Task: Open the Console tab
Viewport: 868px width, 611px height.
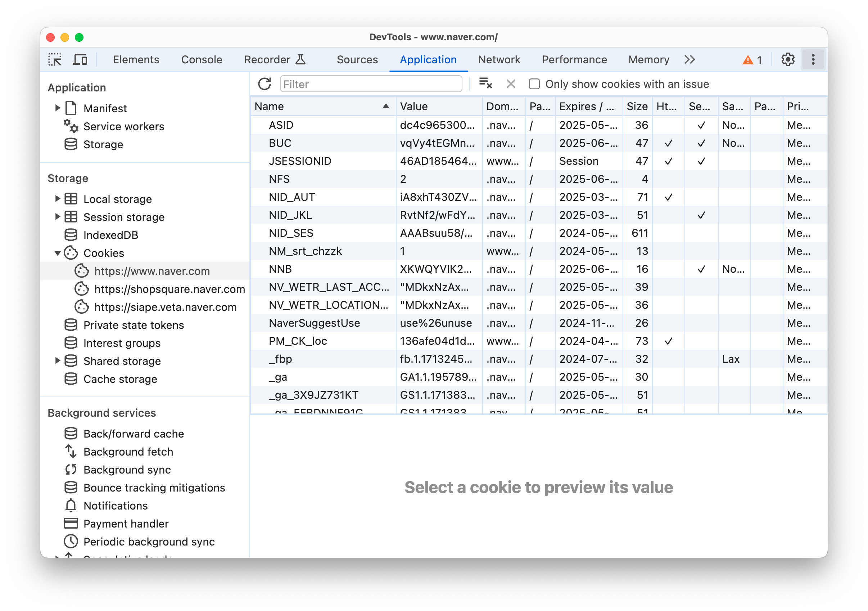Action: point(202,60)
